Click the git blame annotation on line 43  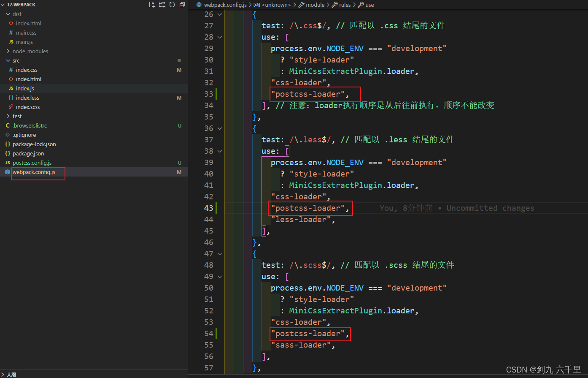coord(457,208)
